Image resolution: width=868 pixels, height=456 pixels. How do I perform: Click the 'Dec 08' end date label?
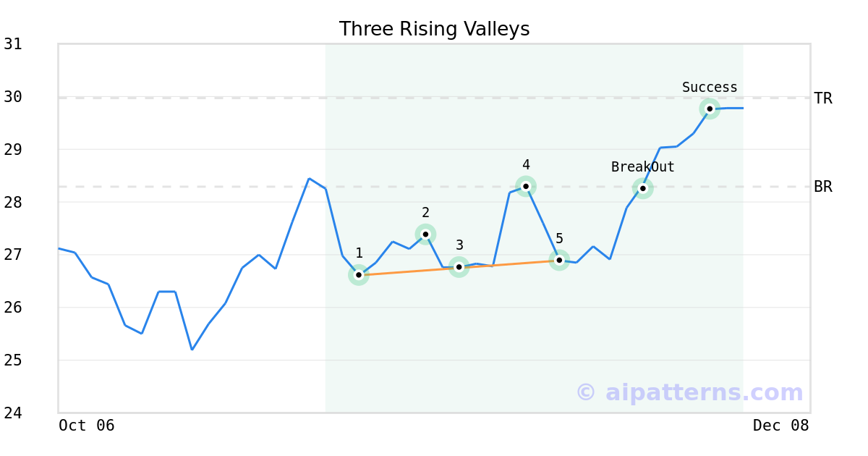point(780,426)
